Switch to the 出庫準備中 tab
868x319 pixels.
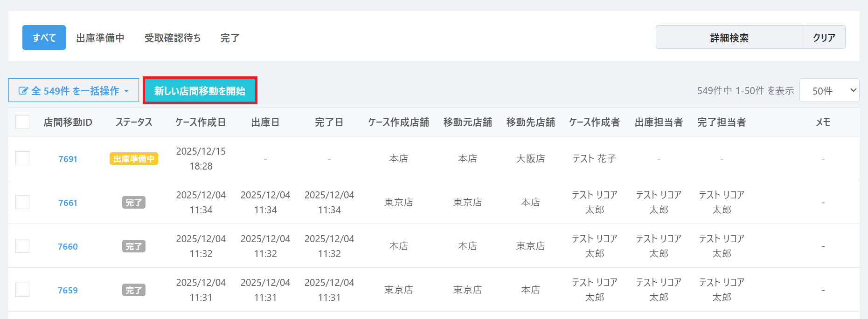click(100, 38)
